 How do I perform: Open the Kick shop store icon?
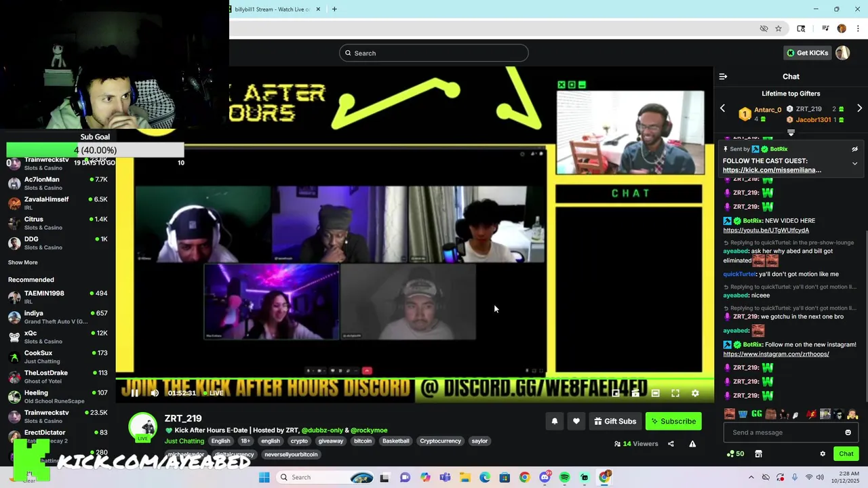point(758,454)
